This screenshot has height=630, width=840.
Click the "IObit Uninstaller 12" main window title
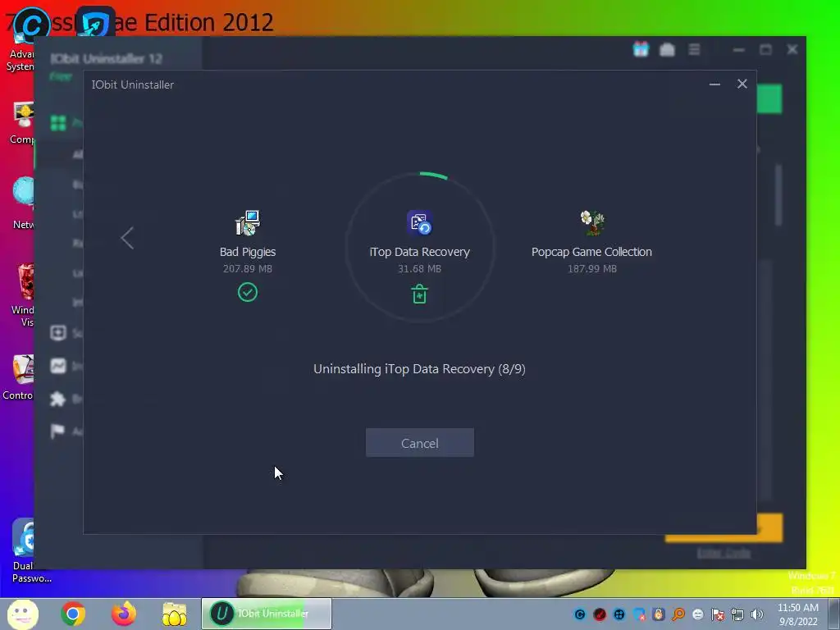(106, 58)
